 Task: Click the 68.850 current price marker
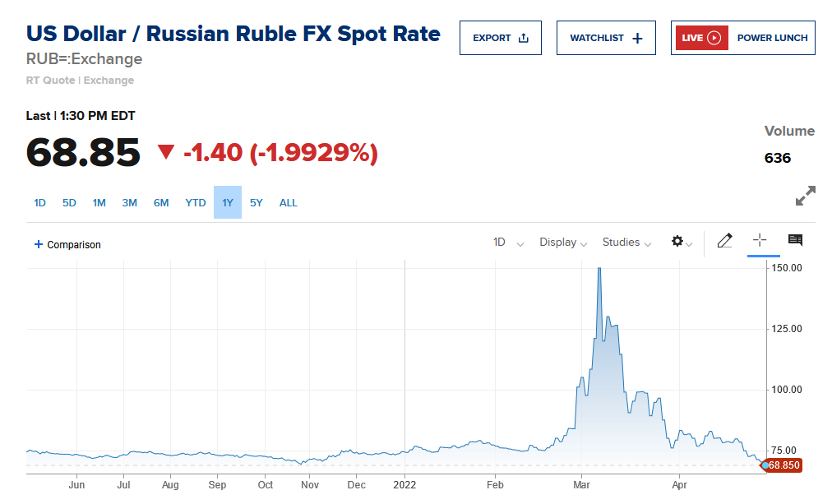tap(781, 465)
